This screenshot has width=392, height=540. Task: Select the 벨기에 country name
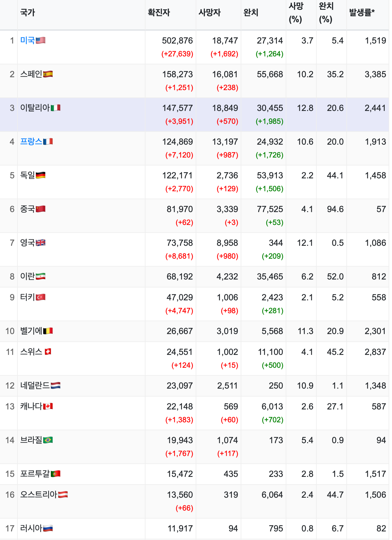pos(31,331)
